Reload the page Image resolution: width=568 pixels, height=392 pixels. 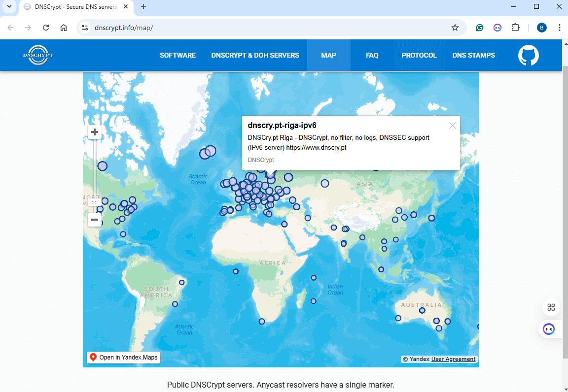tap(46, 28)
